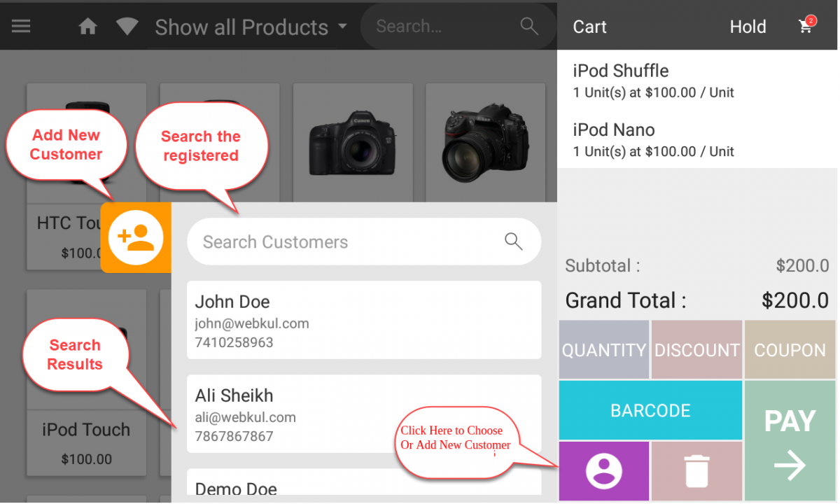Select the QUANTITY button
This screenshot has height=504, width=840.
click(603, 349)
